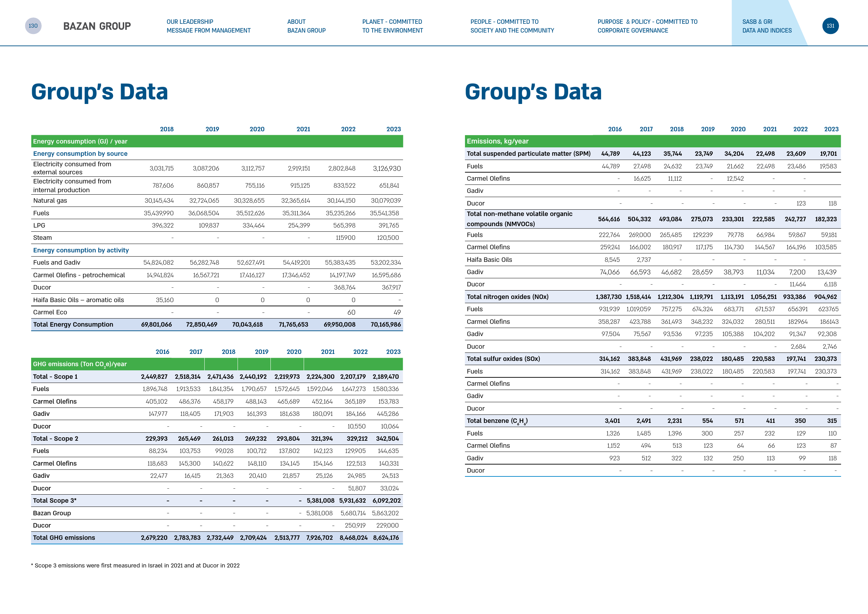Select People - Committed to Society and the Community

pos(512,26)
